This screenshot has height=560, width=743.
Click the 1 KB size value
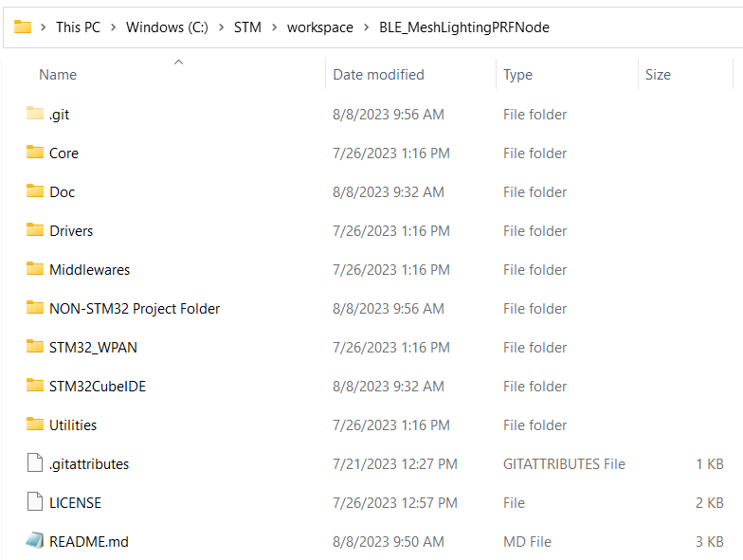click(709, 464)
